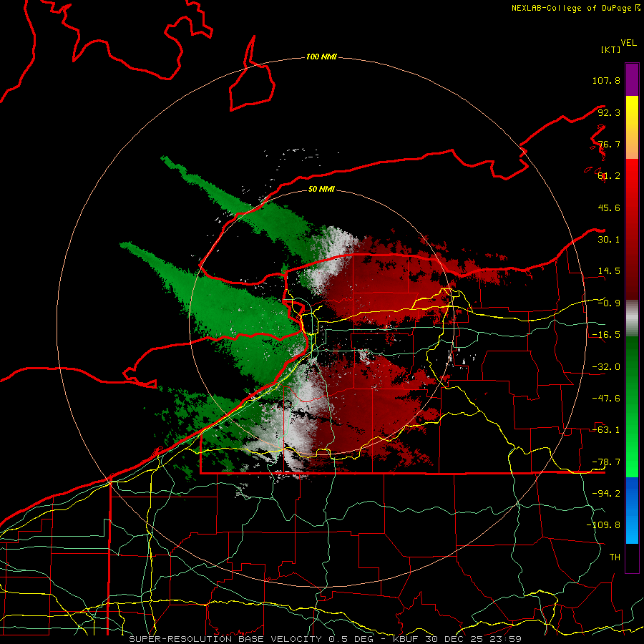Viewport: 644px width, 644px height.
Task: Click the -47.6 velocity scale value
Action: pyautogui.click(x=606, y=399)
